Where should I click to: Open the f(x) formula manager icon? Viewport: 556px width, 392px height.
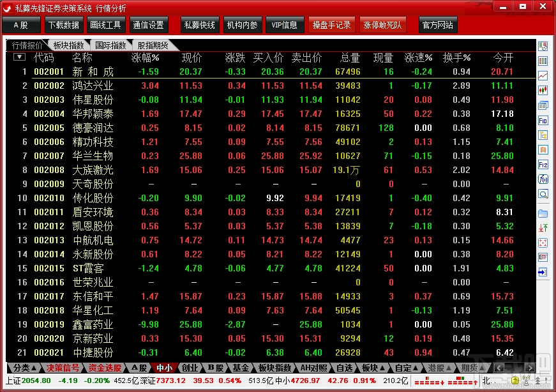pos(543,179)
